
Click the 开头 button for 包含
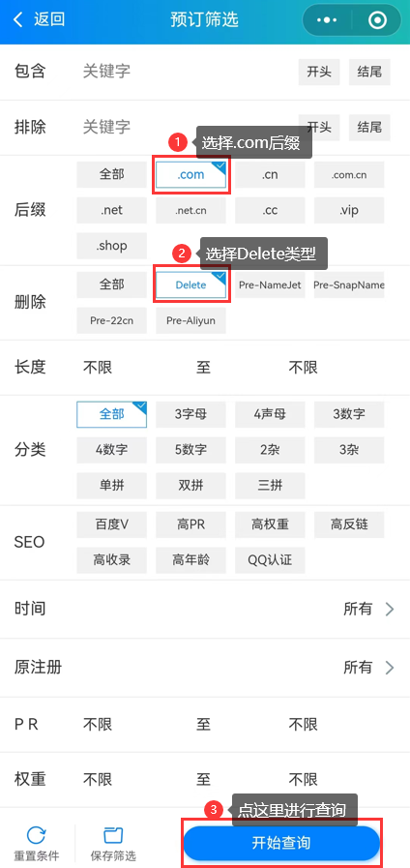click(x=319, y=72)
